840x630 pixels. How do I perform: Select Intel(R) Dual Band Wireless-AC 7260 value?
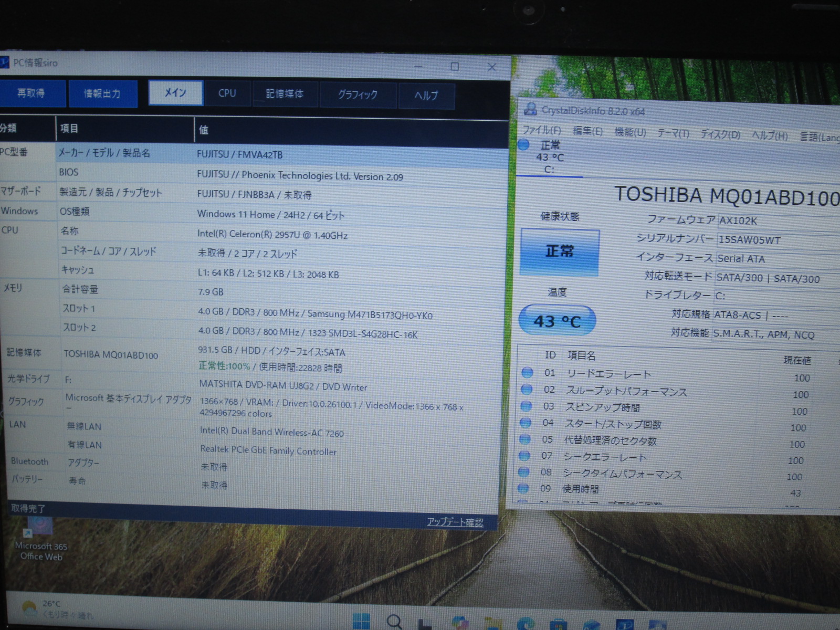(272, 432)
